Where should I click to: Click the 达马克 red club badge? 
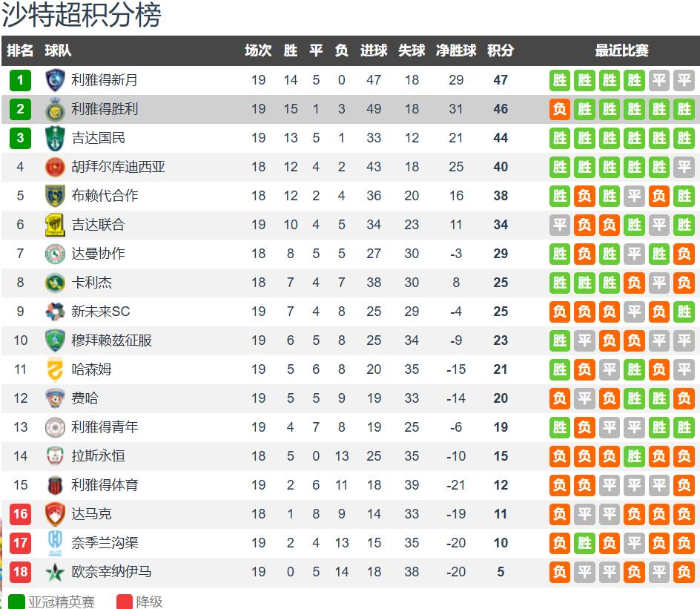55,514
